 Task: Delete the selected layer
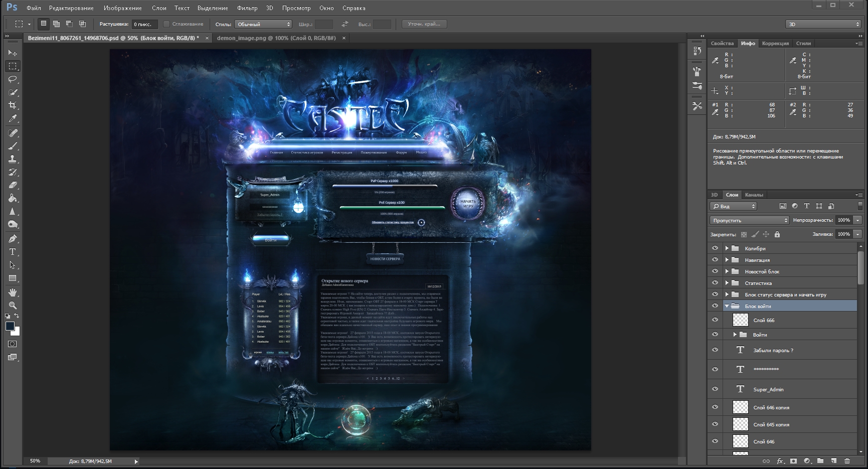point(847,461)
